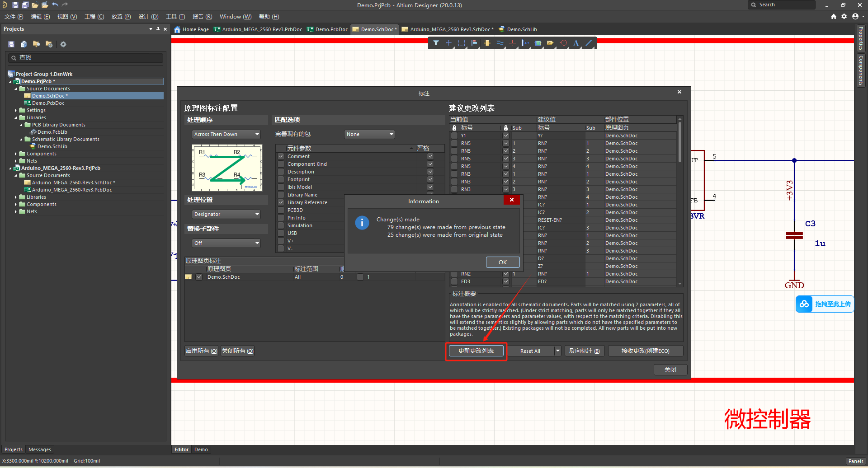This screenshot has width=868, height=468.
Task: Click the Projects panel settings gear icon
Action: pyautogui.click(x=63, y=44)
